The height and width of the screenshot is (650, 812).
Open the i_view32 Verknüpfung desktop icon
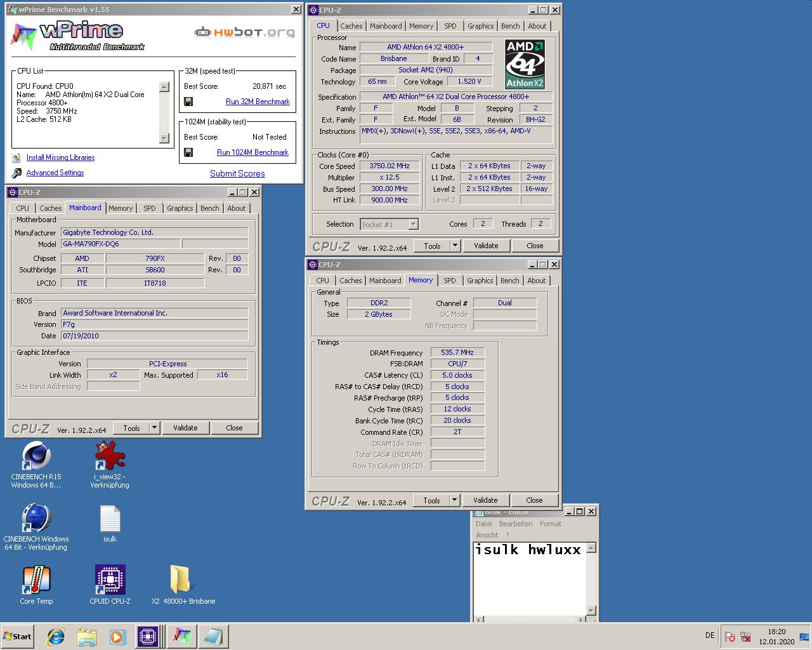110,465
